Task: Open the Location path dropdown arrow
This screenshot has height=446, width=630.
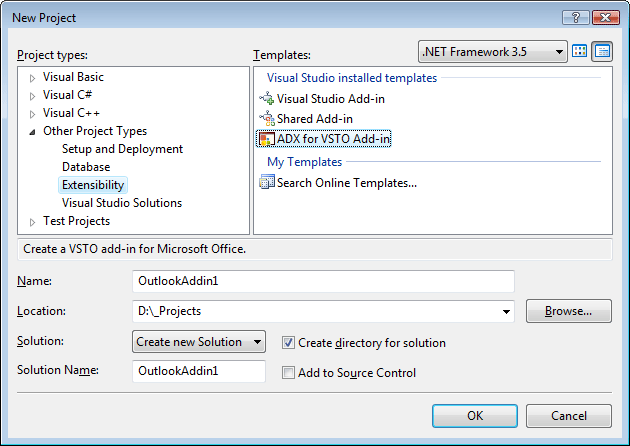Action: [x=506, y=311]
